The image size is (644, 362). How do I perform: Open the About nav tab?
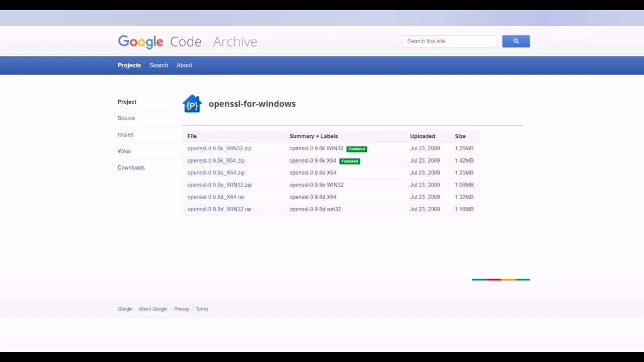184,65
